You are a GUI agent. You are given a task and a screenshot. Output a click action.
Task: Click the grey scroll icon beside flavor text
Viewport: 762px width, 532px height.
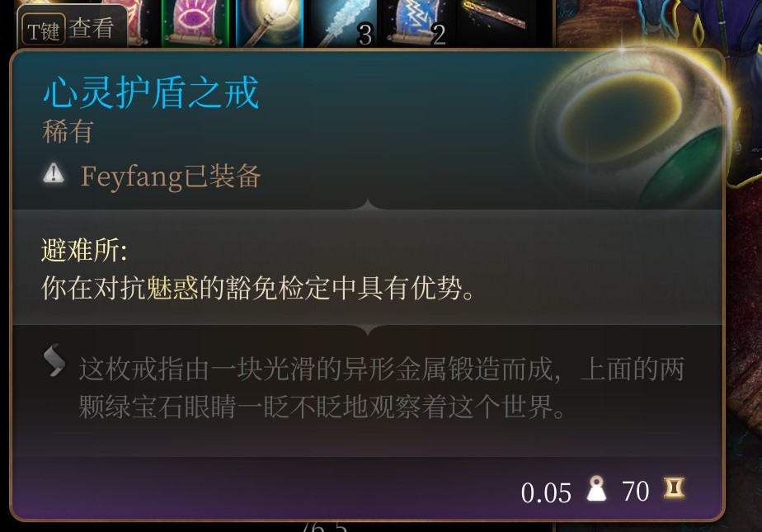(54, 360)
